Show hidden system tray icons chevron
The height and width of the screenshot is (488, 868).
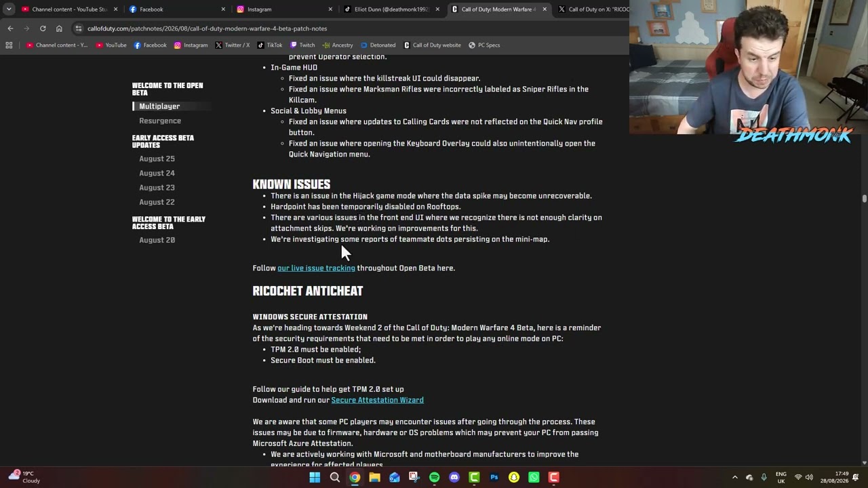coord(734,477)
